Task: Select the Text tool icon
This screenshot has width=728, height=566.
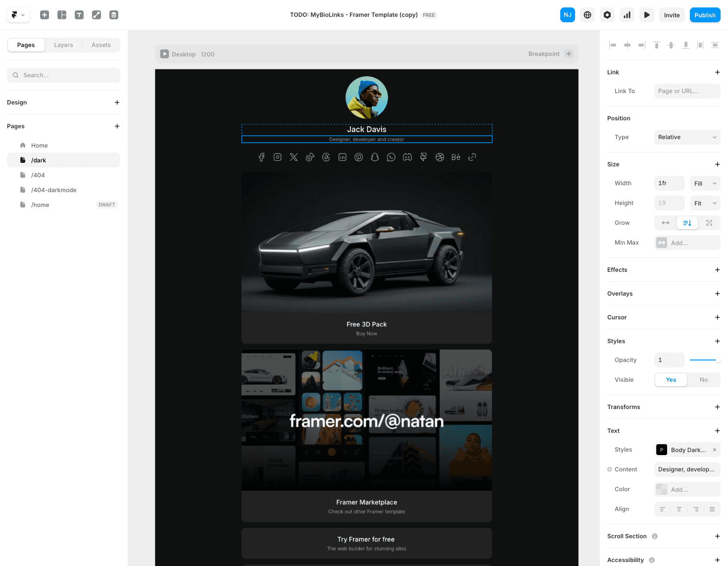Action: tap(79, 15)
